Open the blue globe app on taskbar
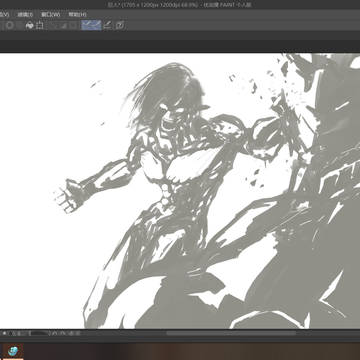Image resolution: width=360 pixels, height=360 pixels. coord(13,352)
